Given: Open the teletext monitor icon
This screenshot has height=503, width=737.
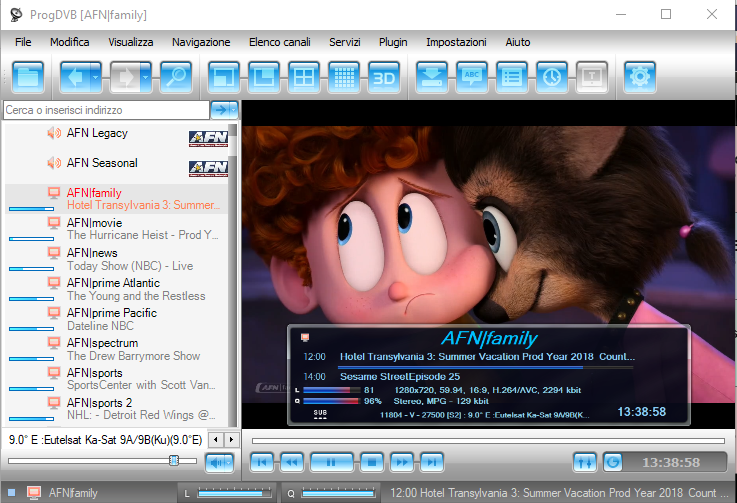Looking at the screenshot, I should 592,77.
